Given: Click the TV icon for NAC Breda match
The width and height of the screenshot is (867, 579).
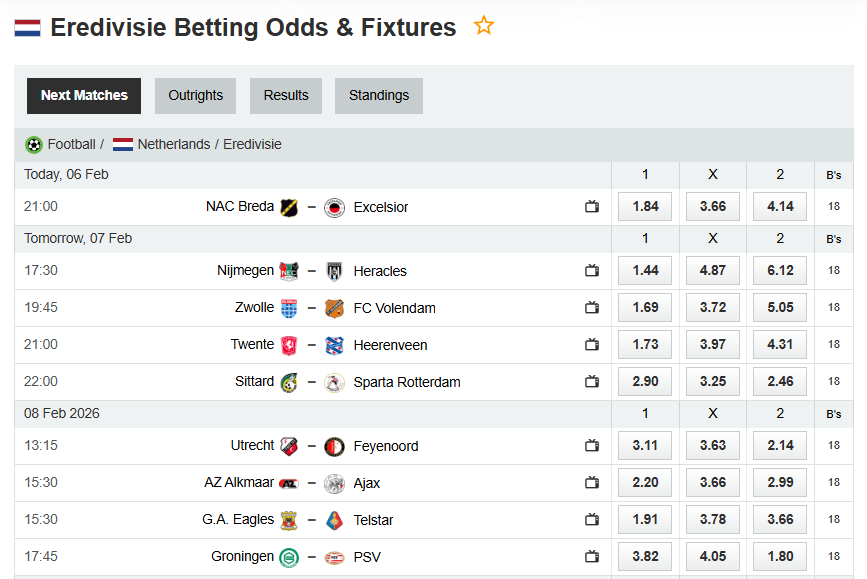Looking at the screenshot, I should coord(592,207).
